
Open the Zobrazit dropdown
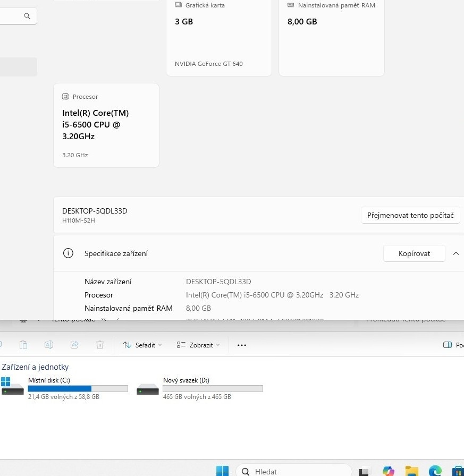(198, 345)
